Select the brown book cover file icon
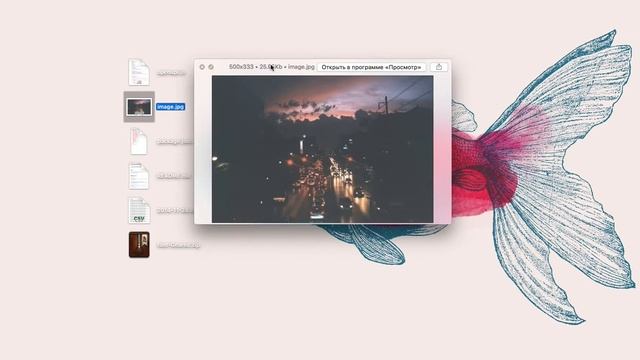The image size is (640, 360). (x=139, y=245)
